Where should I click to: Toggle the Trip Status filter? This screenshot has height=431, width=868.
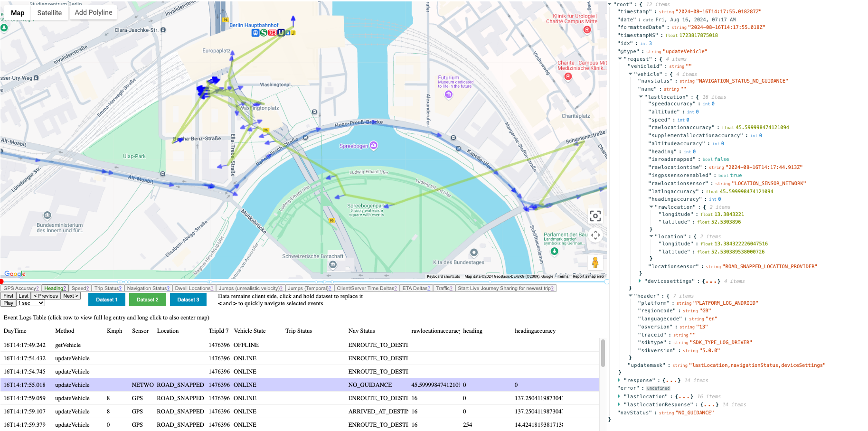pyautogui.click(x=108, y=288)
